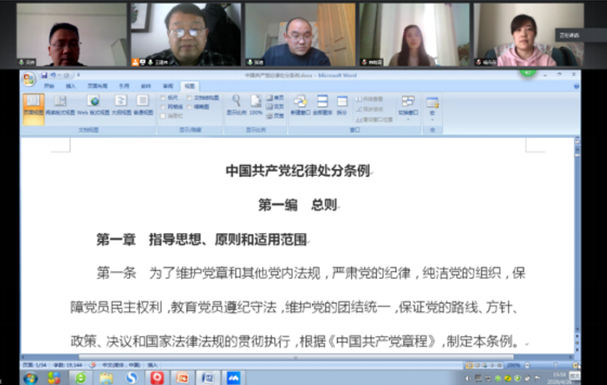The image size is (607, 385).
Task: Open the Outline view
Action: tap(121, 104)
